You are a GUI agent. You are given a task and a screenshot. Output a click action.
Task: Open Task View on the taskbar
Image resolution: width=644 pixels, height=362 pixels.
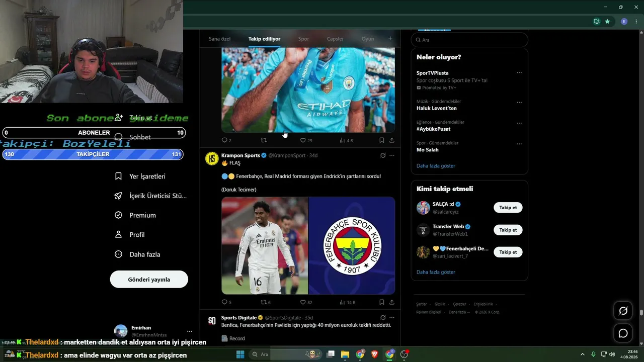tap(331, 354)
